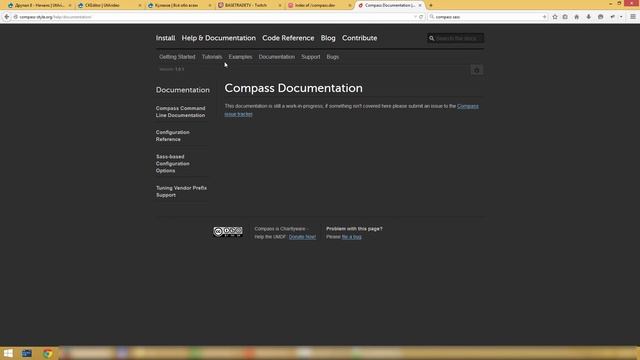The width and height of the screenshot is (640, 360).
Task: Go to the Getting Started subnav link
Action: [x=177, y=57]
